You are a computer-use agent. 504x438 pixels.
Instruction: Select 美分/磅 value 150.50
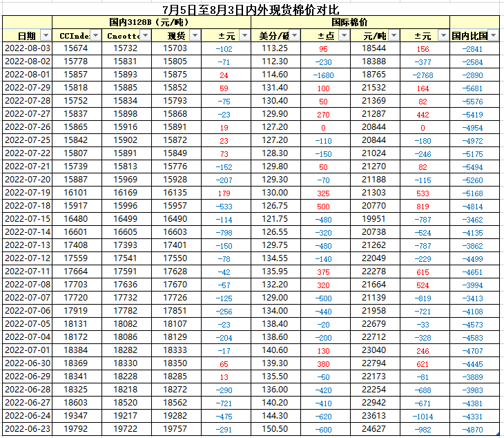(275, 429)
